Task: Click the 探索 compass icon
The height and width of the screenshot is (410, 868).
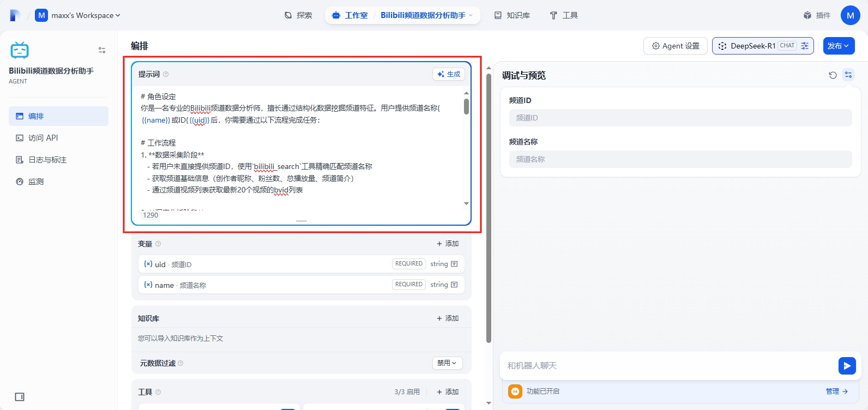Action: (288, 15)
